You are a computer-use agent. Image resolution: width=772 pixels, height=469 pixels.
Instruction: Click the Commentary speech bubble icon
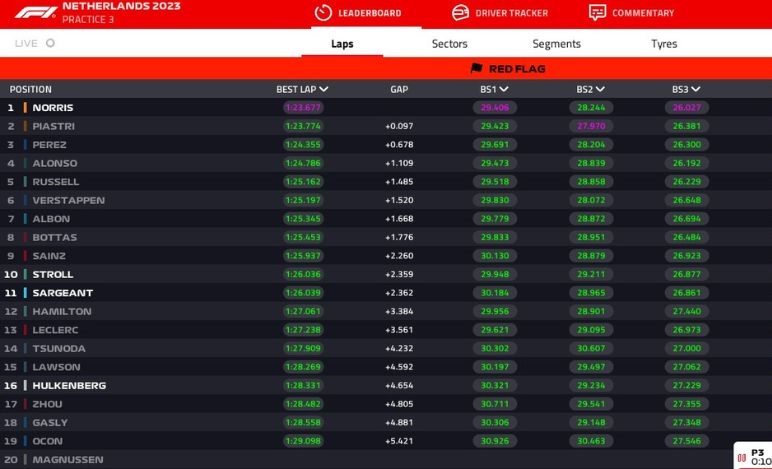(597, 13)
